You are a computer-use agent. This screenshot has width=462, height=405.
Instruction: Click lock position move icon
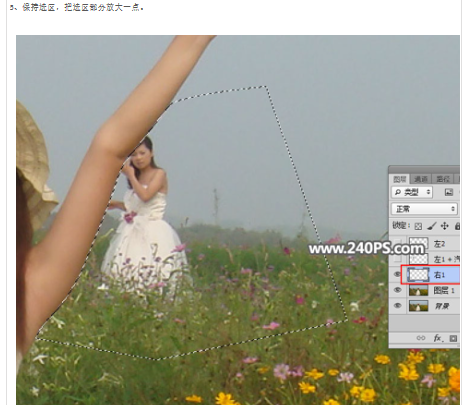[x=444, y=226]
